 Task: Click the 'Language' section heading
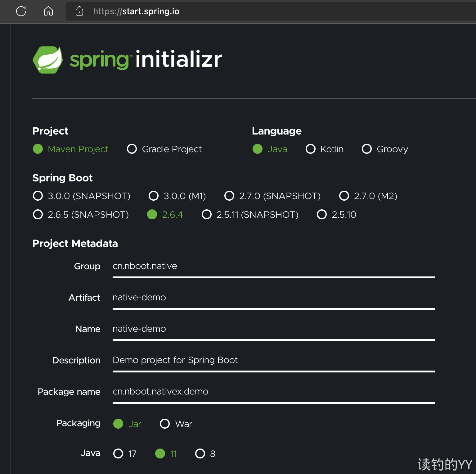(x=277, y=131)
